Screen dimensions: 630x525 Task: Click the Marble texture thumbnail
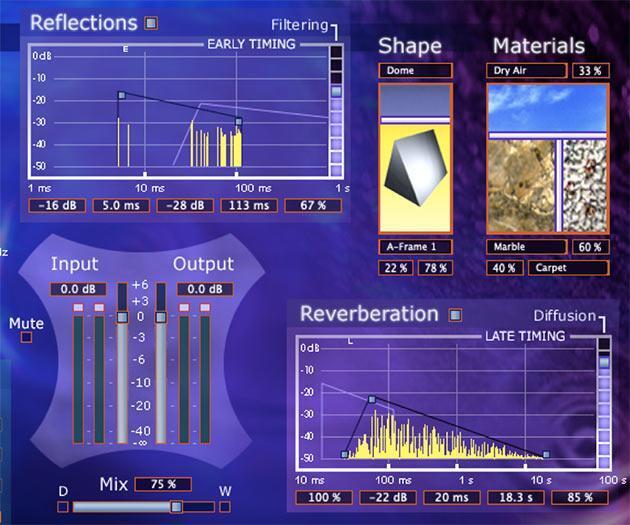pyautogui.click(x=522, y=186)
